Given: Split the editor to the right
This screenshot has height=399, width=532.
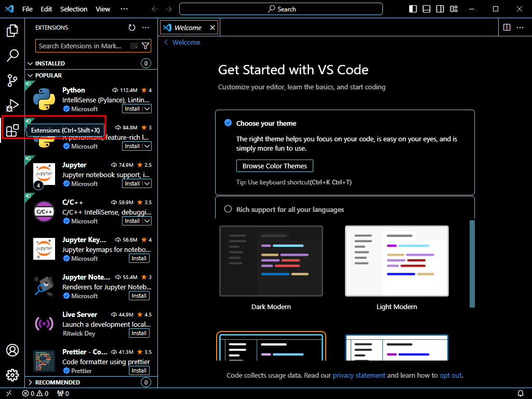Looking at the screenshot, I should coord(507,28).
